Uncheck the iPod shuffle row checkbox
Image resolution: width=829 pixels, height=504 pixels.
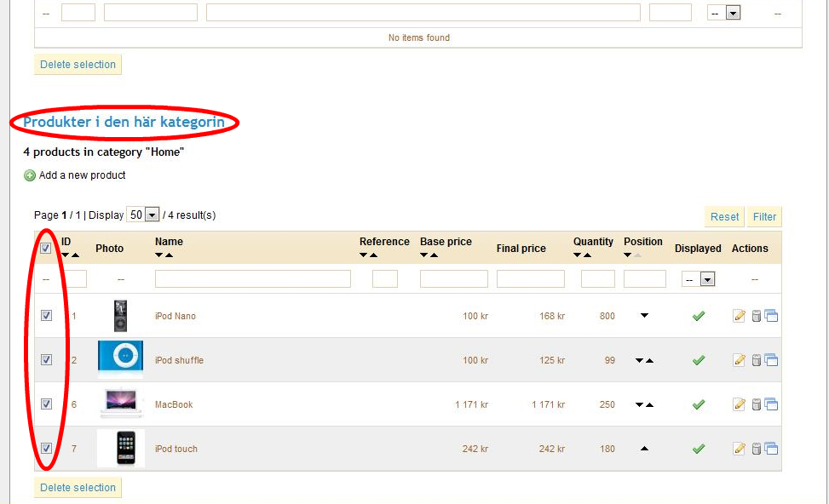click(x=47, y=360)
